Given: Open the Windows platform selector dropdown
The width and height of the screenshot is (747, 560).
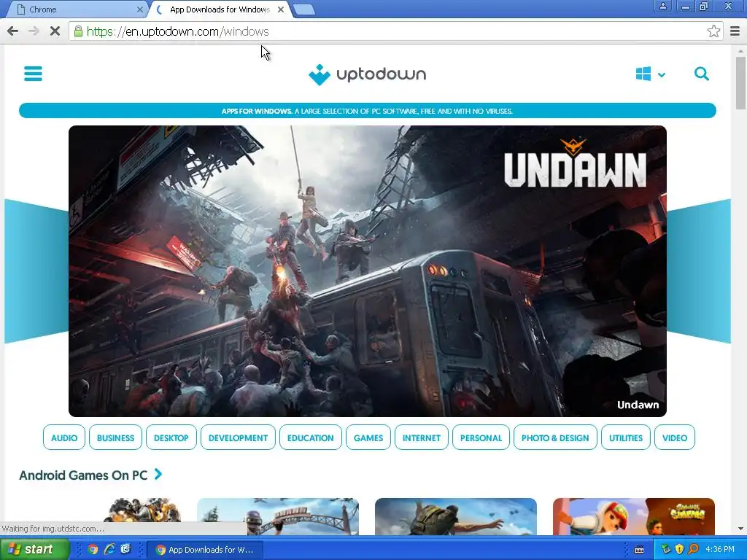Looking at the screenshot, I should (x=650, y=74).
